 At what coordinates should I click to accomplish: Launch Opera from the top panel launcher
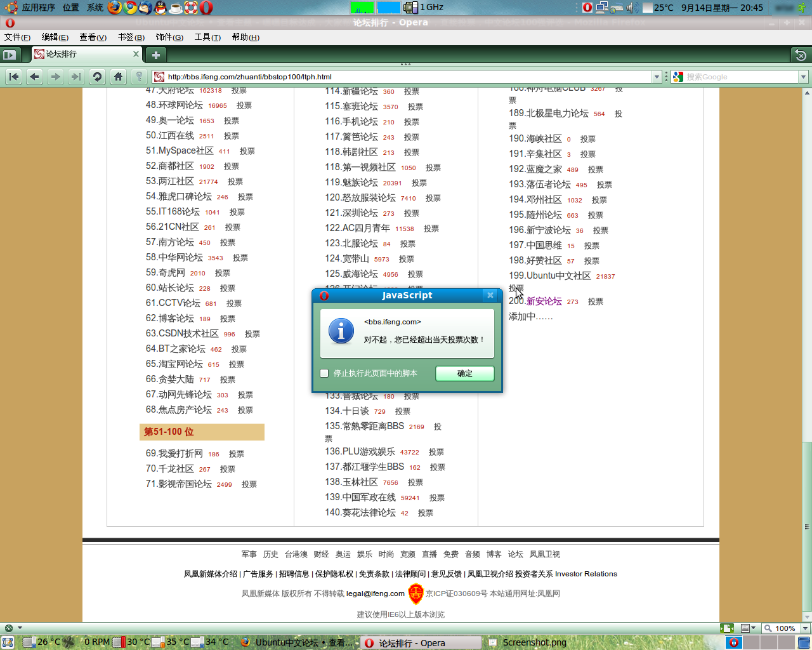(x=206, y=8)
